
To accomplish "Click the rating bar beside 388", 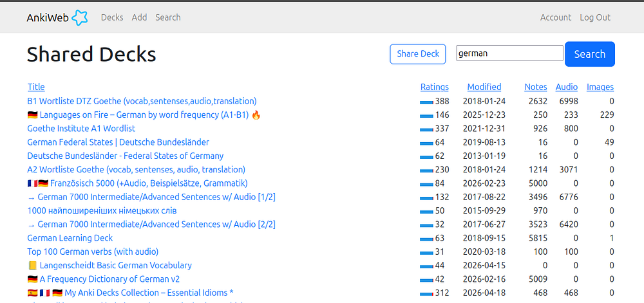I will click(427, 102).
